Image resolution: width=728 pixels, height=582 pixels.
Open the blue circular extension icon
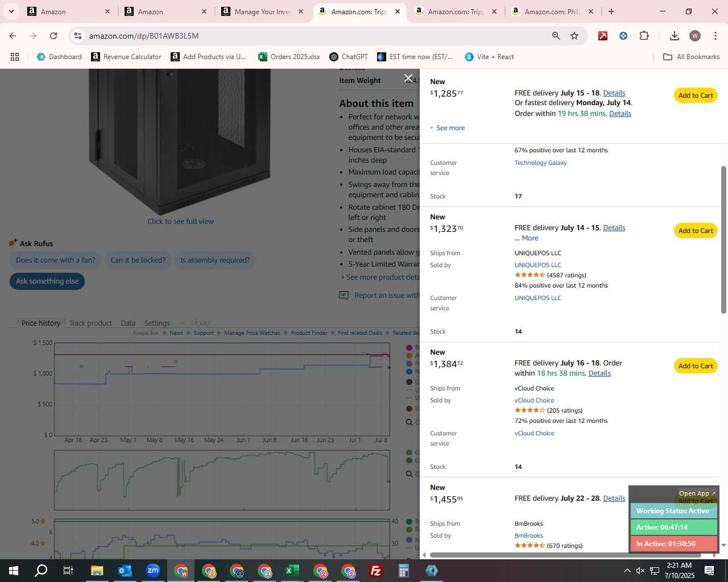tap(623, 36)
